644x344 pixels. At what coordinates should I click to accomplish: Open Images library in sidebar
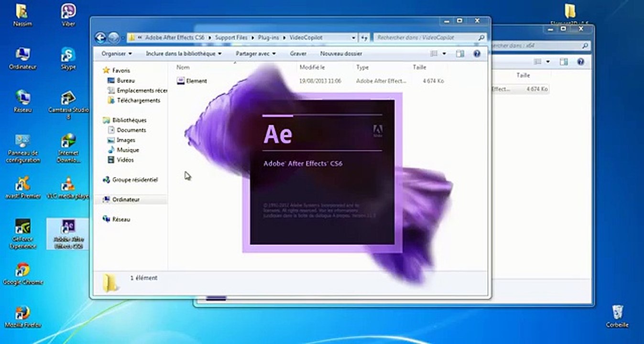(x=121, y=140)
